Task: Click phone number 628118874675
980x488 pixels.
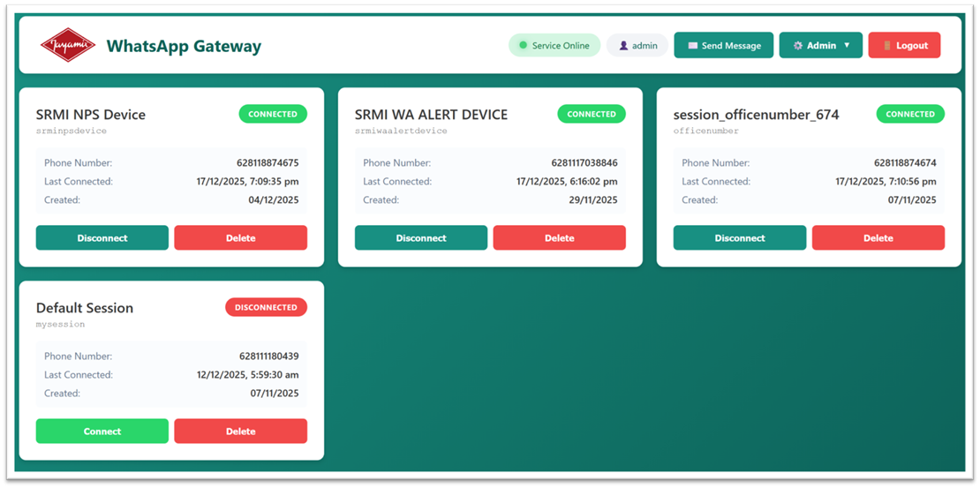Action: click(268, 163)
